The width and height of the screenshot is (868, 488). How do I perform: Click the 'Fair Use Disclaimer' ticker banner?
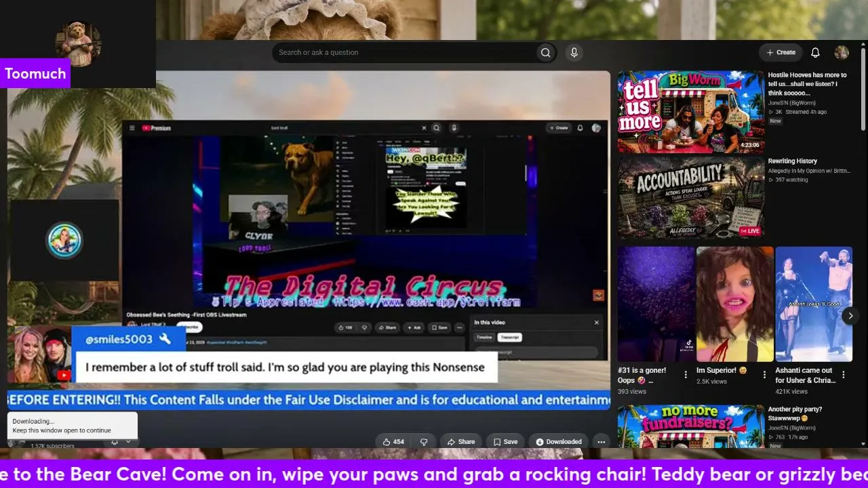(309, 400)
